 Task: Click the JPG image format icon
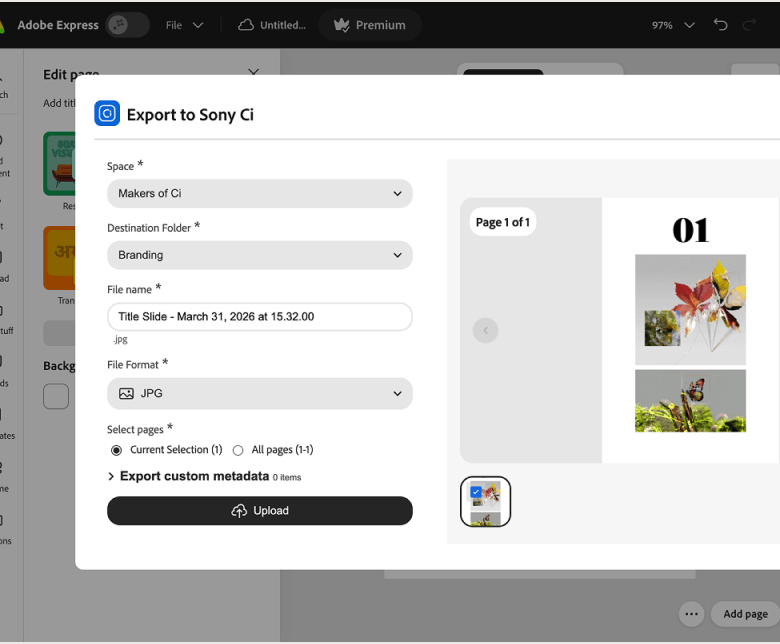click(x=126, y=393)
